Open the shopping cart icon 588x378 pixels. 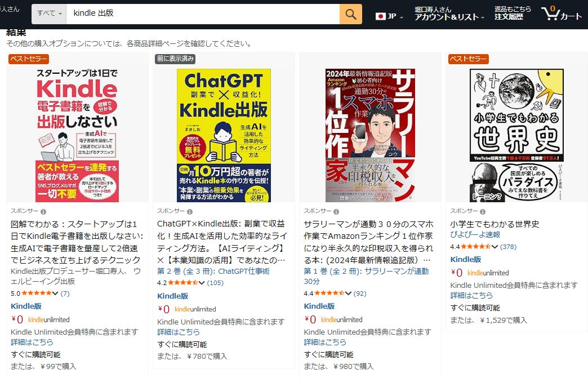(x=561, y=14)
